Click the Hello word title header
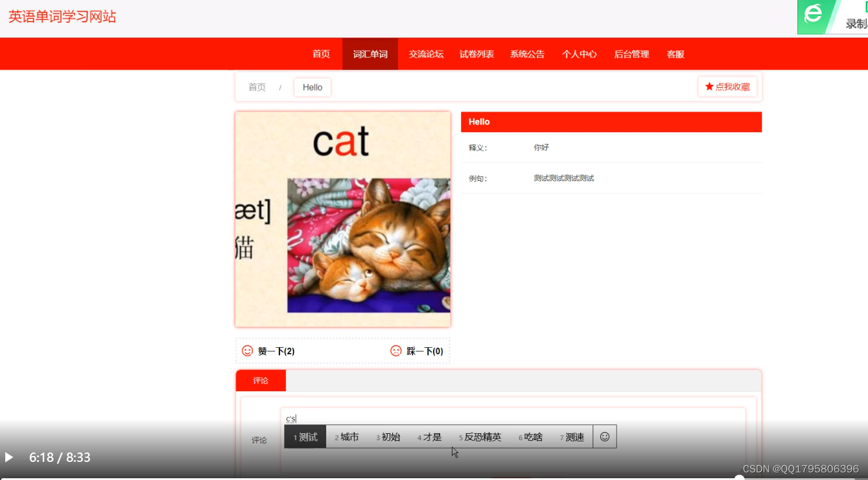This screenshot has height=480, width=868. click(611, 122)
